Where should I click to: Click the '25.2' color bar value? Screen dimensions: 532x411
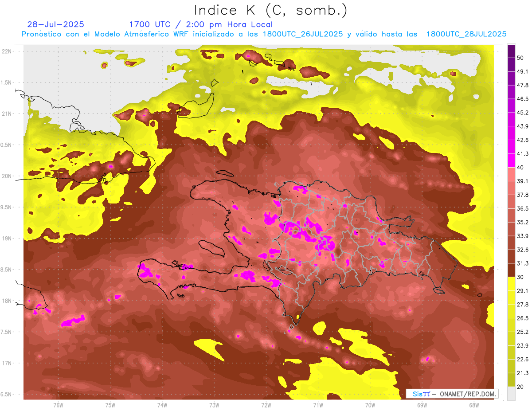tap(523, 332)
